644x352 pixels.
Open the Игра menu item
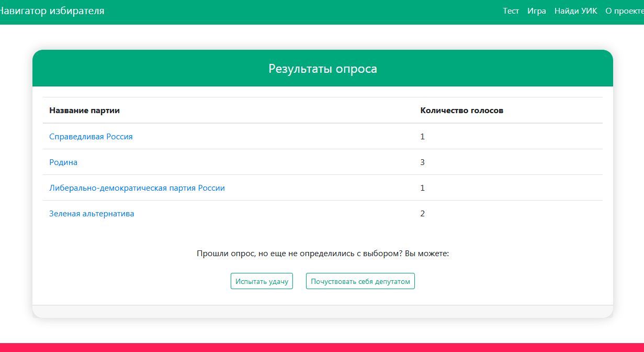537,11
